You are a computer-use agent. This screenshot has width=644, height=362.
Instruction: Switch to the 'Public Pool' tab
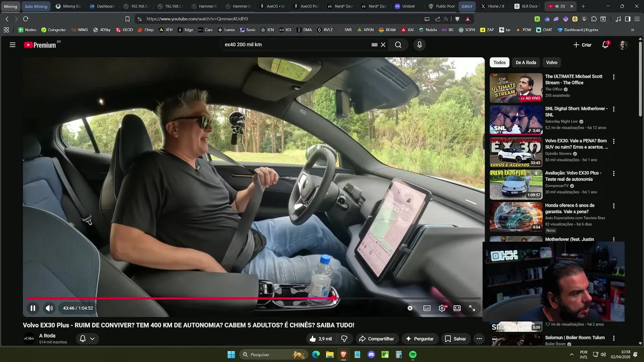[441, 6]
